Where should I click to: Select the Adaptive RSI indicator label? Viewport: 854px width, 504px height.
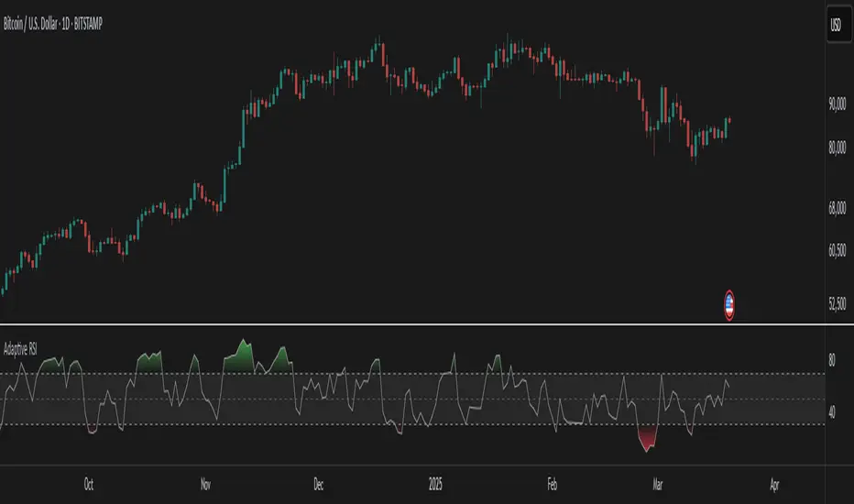(x=20, y=349)
